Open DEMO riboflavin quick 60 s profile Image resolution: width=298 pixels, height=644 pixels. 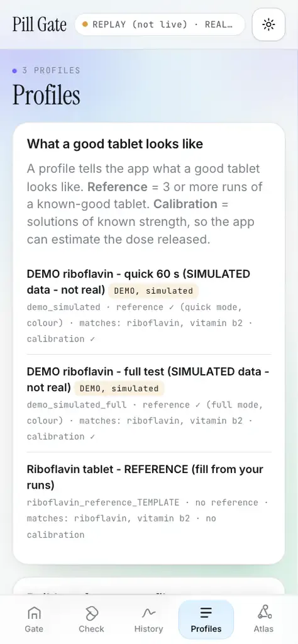[x=148, y=306]
